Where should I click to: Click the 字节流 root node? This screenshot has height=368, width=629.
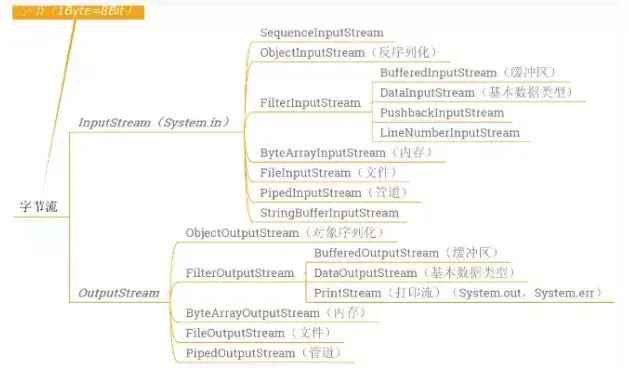tap(39, 207)
